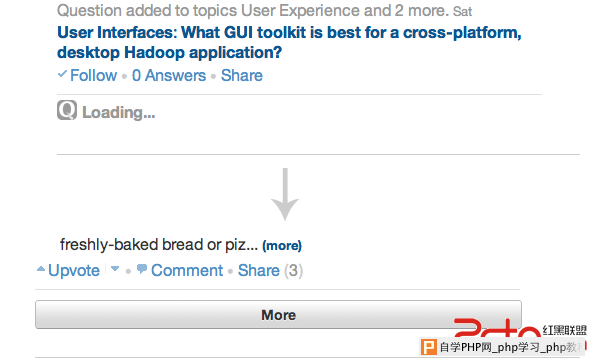Click the orange P icon in the bottom bar
590x361 pixels.
coord(429,347)
